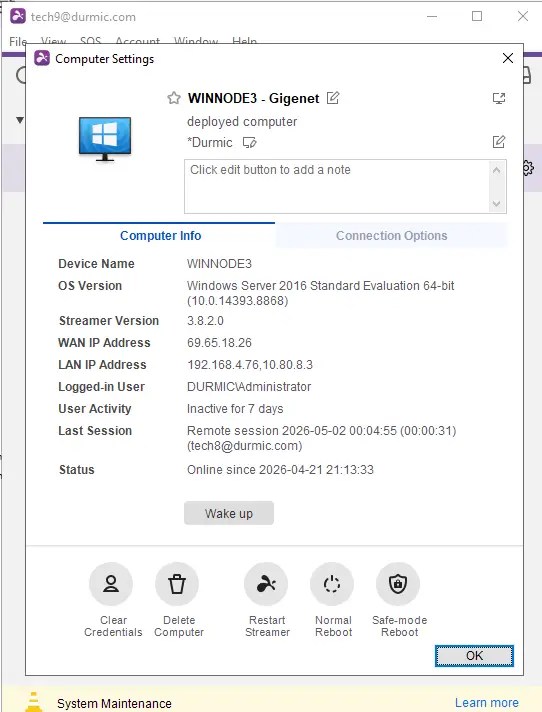Close the Computer Settings dialog
The width and height of the screenshot is (542, 712).
coord(508,58)
